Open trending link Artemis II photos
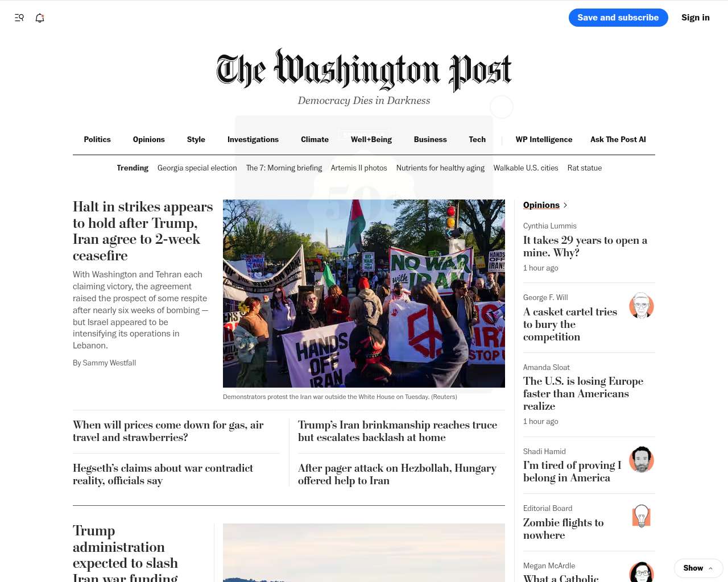The height and width of the screenshot is (582, 728). coord(359,168)
